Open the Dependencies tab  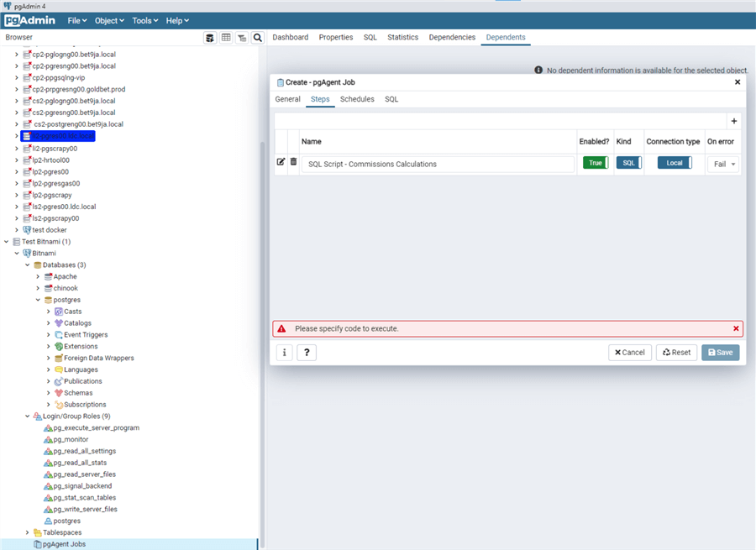point(452,37)
